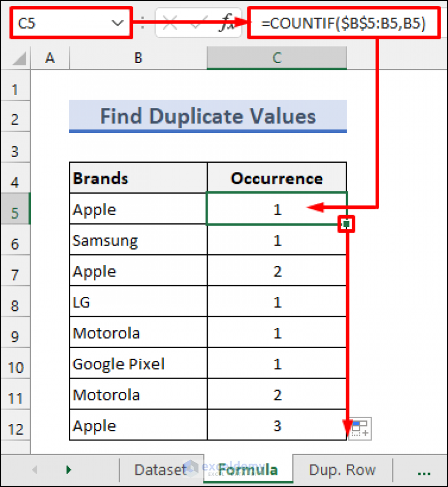Click the occurrence value for LG
The width and height of the screenshot is (448, 487).
tap(277, 302)
